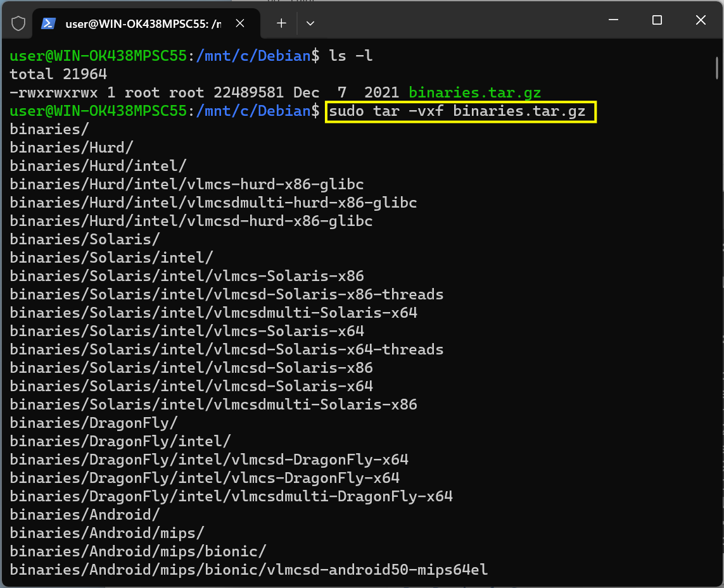Click the vlmcs-hurd-x86-glibc line
This screenshot has height=588, width=724.
click(x=187, y=185)
